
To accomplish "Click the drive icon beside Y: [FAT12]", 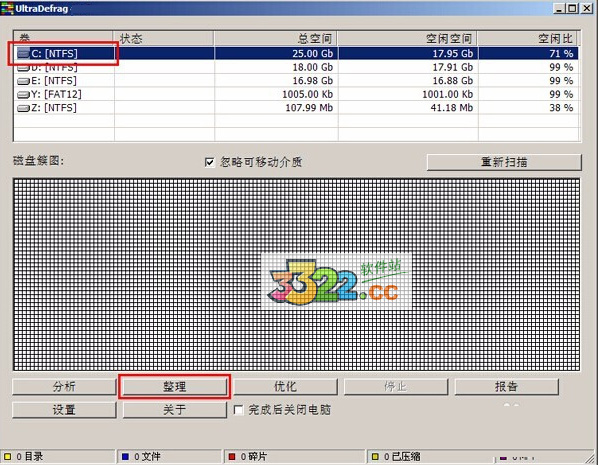I will coord(23,95).
